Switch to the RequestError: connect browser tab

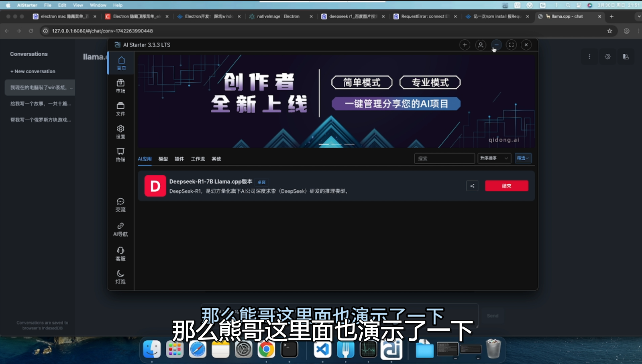point(425,16)
